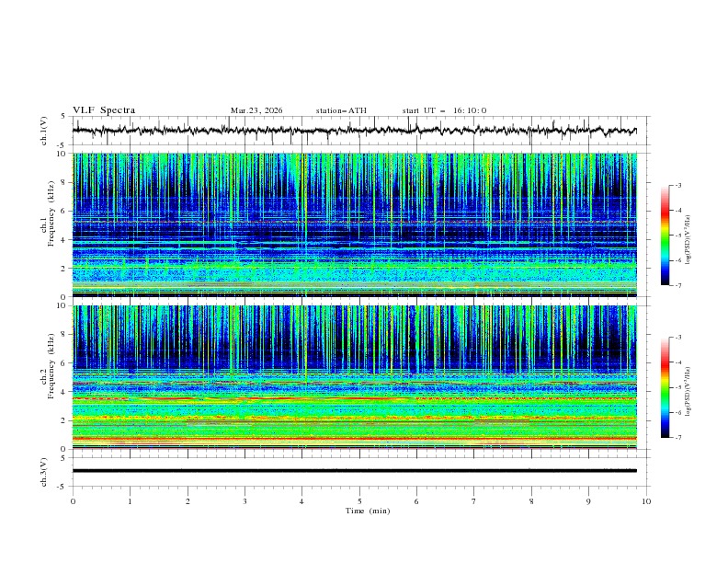728x563 pixels.
Task: Click the VLF Spectra title text
Action: tap(104, 110)
